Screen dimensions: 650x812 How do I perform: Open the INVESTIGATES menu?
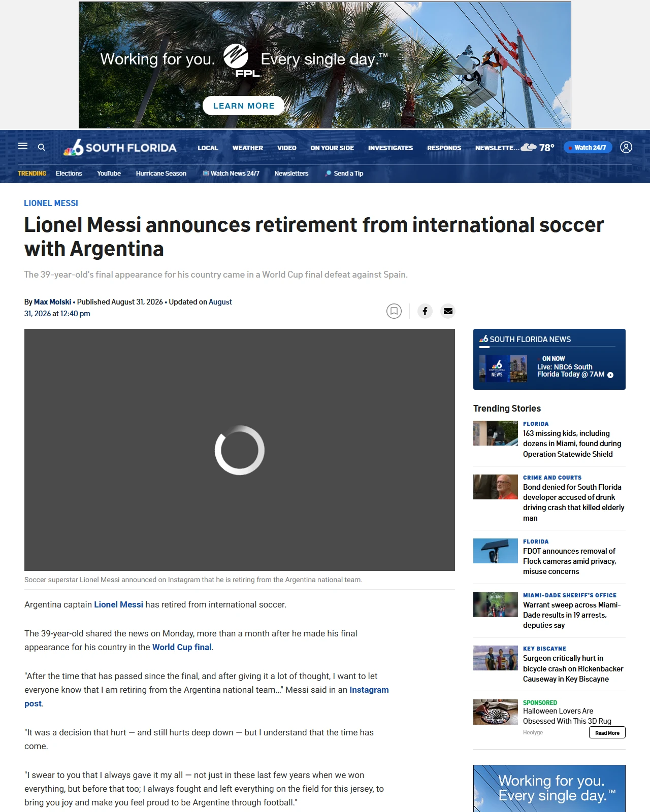(x=391, y=148)
